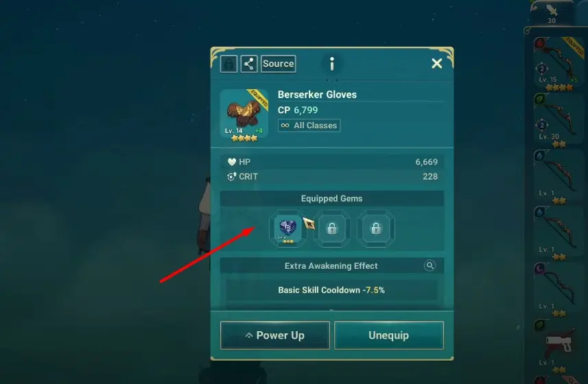Close the Berserker Gloves panel
Image resolution: width=588 pixels, height=384 pixels.
(436, 63)
